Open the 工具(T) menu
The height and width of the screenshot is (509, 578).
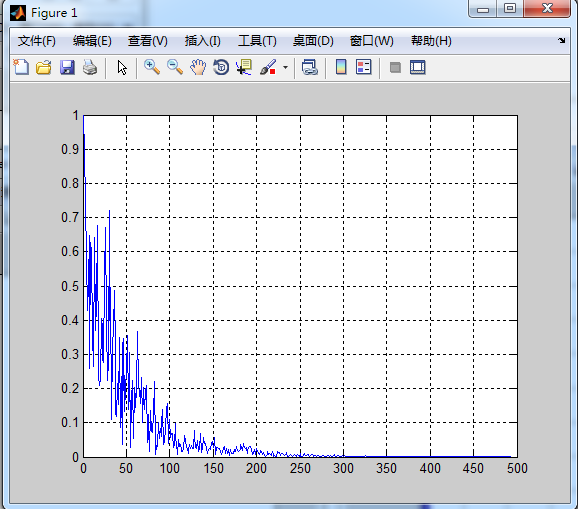pos(257,41)
